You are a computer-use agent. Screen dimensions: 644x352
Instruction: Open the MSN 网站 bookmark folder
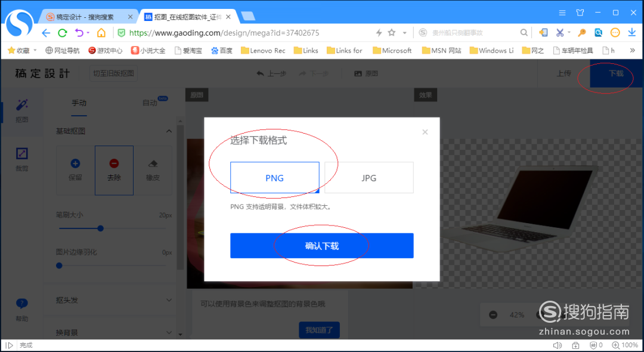click(441, 50)
